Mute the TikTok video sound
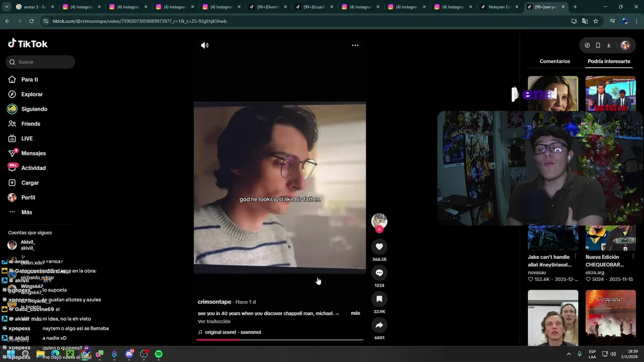 (x=205, y=45)
